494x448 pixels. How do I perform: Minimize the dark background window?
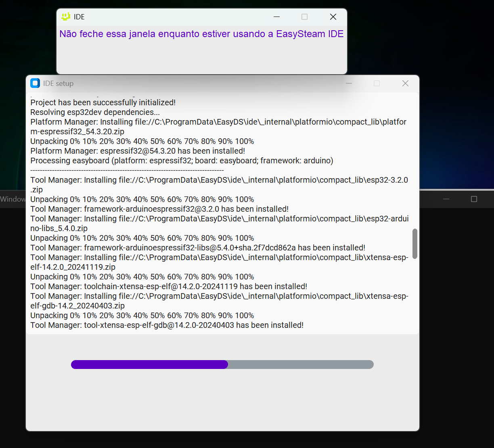pos(446,199)
